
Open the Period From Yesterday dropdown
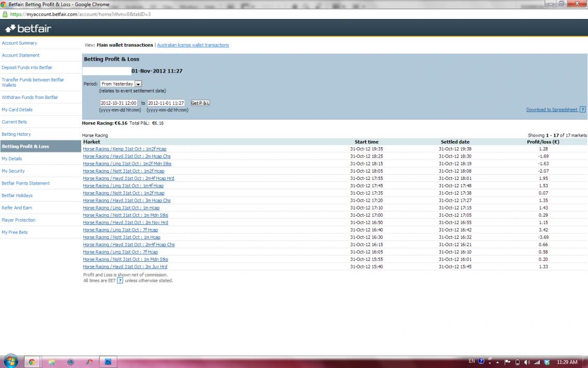pos(121,84)
